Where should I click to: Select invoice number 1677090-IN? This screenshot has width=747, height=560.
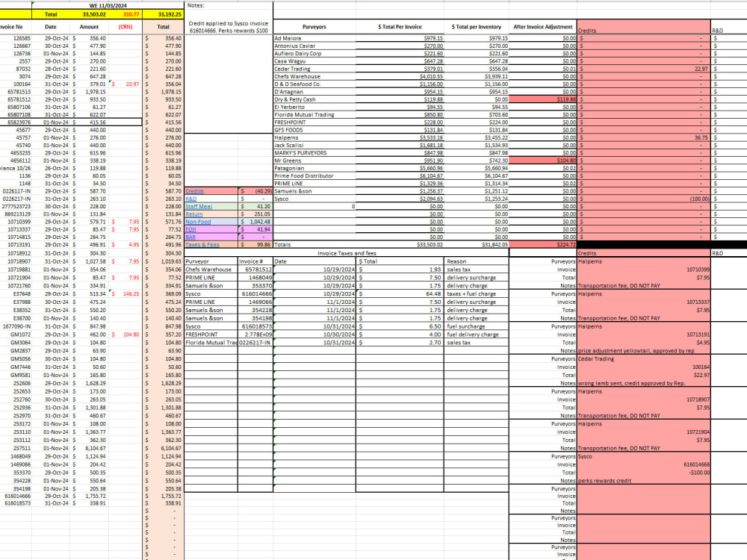click(x=16, y=326)
